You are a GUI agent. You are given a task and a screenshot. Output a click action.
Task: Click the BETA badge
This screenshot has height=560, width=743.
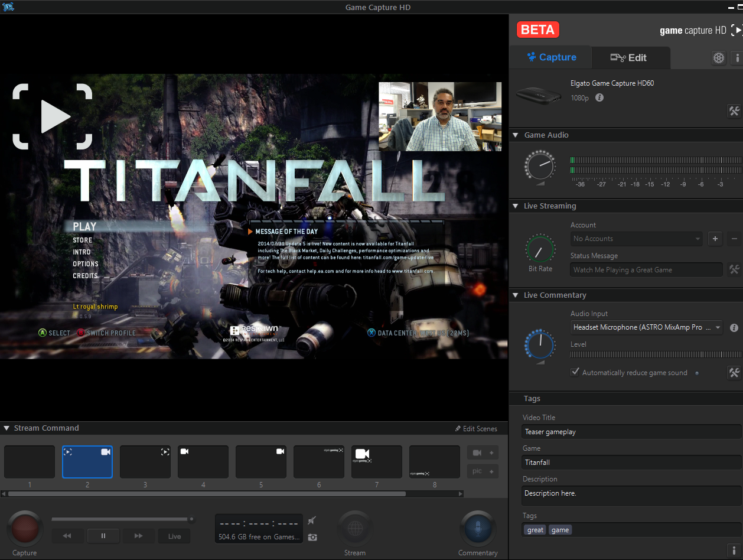pos(538,30)
